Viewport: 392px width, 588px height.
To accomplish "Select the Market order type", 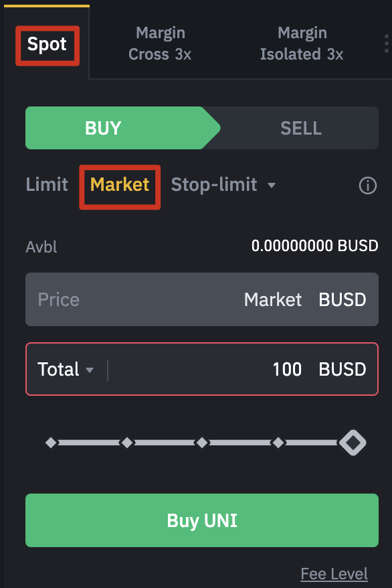I will pos(120,184).
